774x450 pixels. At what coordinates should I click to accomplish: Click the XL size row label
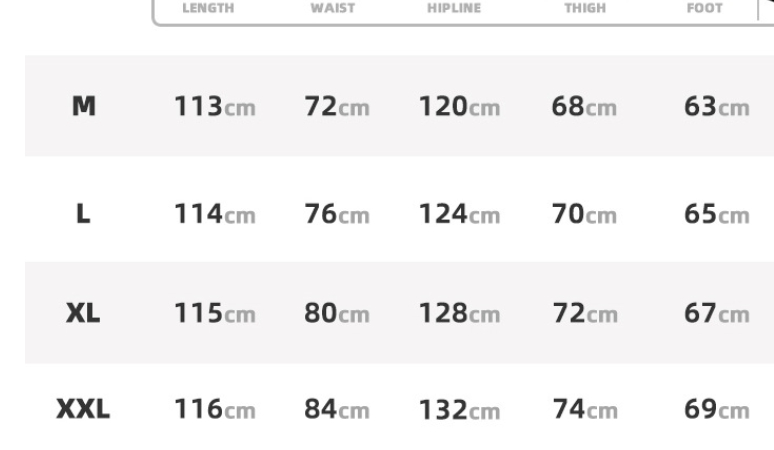pyautogui.click(x=84, y=312)
